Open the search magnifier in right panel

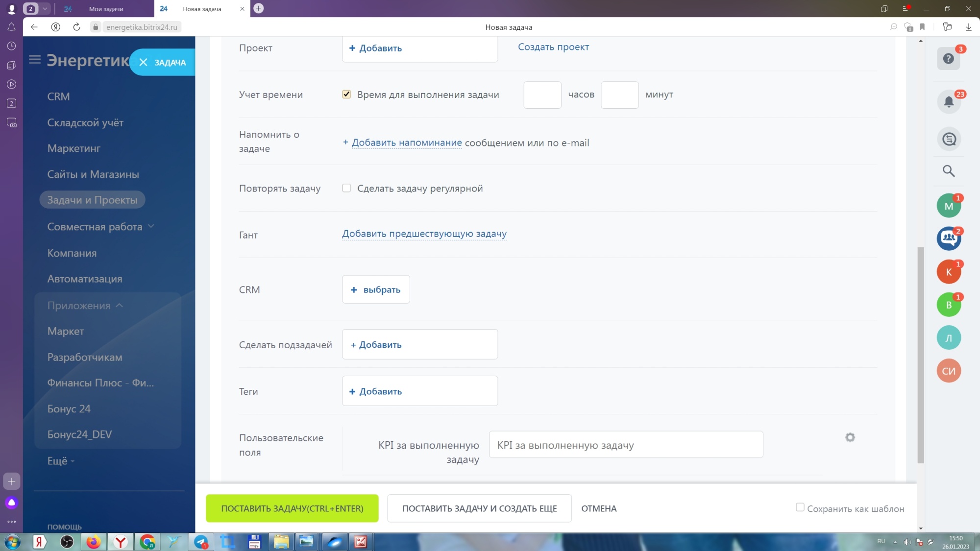point(949,171)
